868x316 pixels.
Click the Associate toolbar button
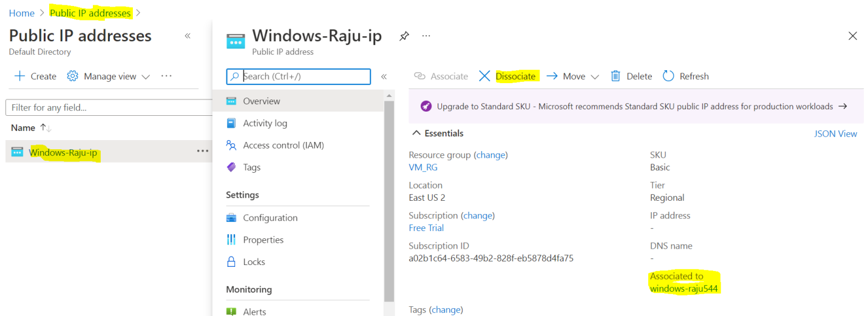click(441, 76)
